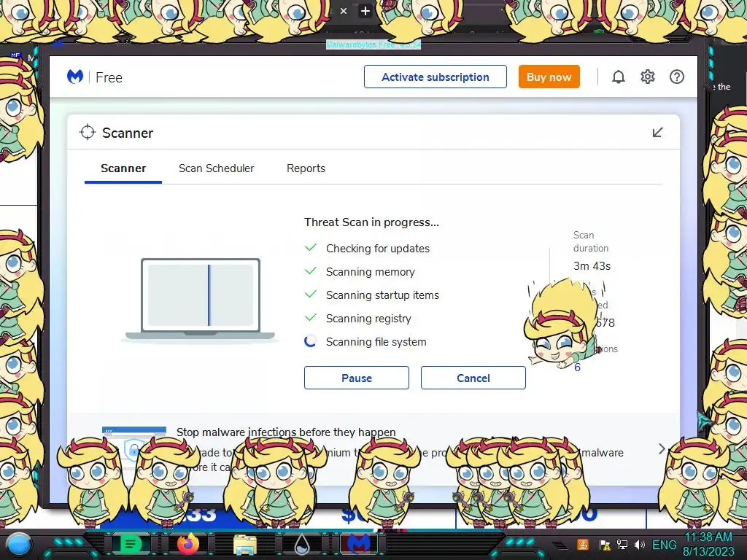This screenshot has width=747, height=560.
Task: Click the checkmark next to Scanning memory
Action: (x=311, y=271)
